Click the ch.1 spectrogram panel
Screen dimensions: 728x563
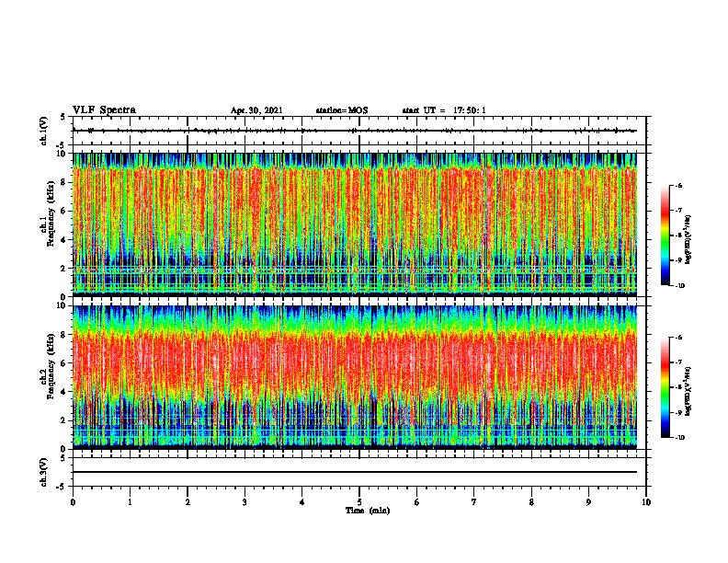355,224
